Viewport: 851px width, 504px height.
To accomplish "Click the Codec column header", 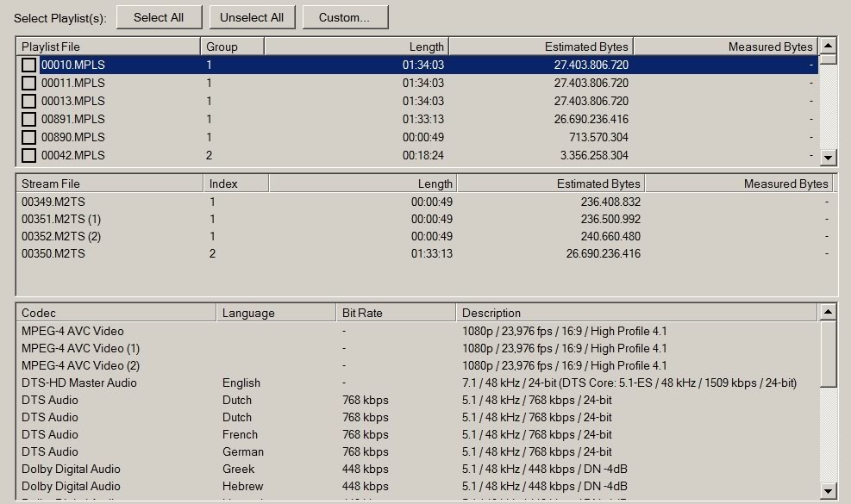I will [116, 313].
